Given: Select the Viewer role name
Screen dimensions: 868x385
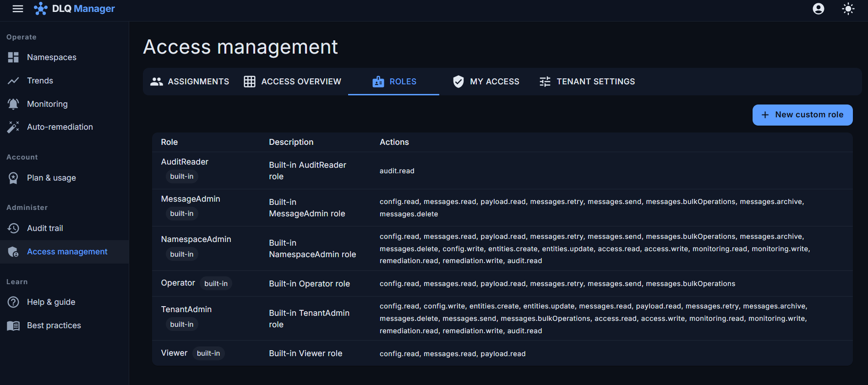Looking at the screenshot, I should click(x=174, y=353).
